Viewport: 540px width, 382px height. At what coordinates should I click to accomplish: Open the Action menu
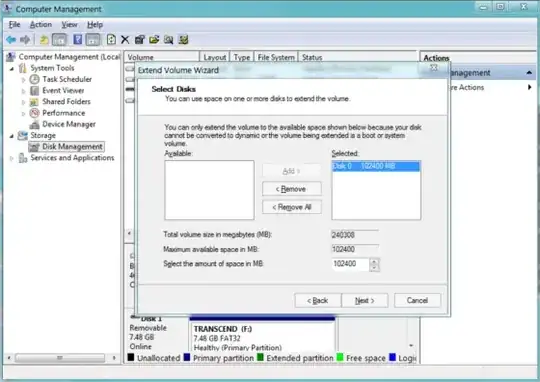[41, 25]
